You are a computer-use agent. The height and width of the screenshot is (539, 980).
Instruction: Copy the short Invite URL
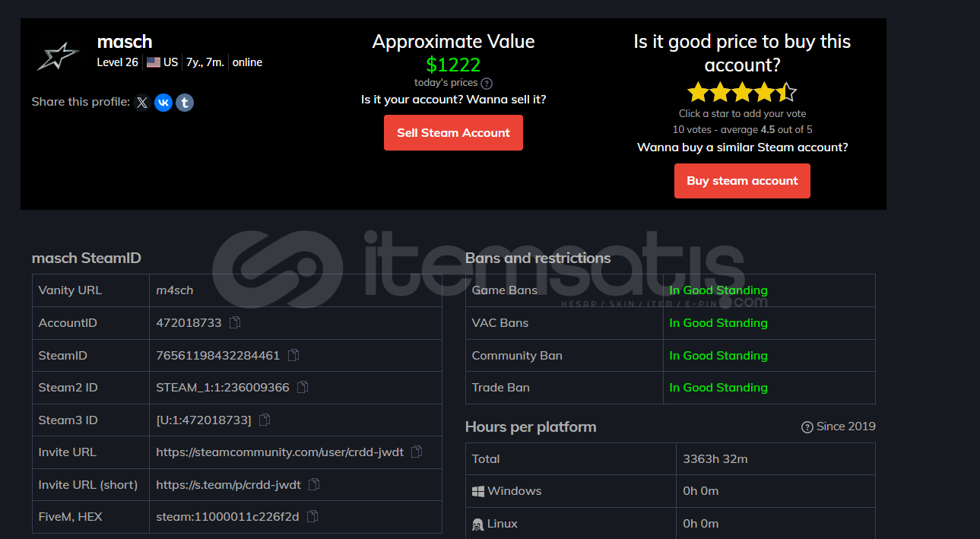(x=314, y=484)
